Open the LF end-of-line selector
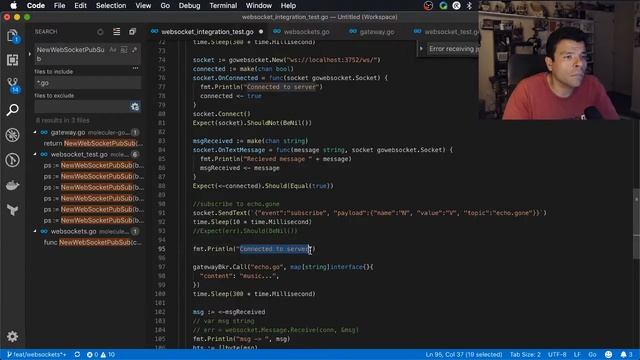The height and width of the screenshot is (360, 640). (577, 354)
